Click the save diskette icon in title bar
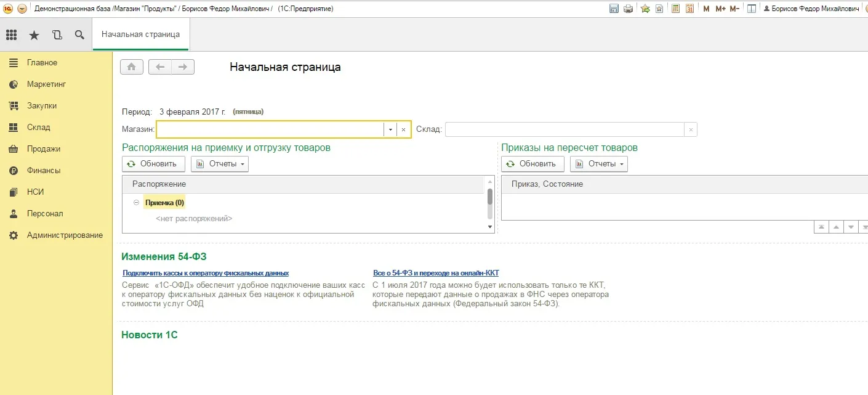This screenshot has width=868, height=395. pos(614,9)
